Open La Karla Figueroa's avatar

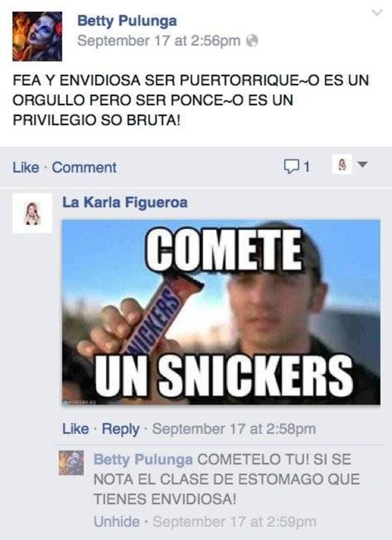32,213
